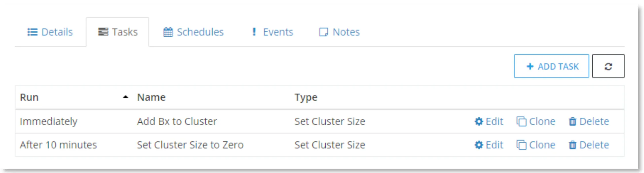Open the Tasks tab
Screen dimensions: 644x173
coord(118,32)
